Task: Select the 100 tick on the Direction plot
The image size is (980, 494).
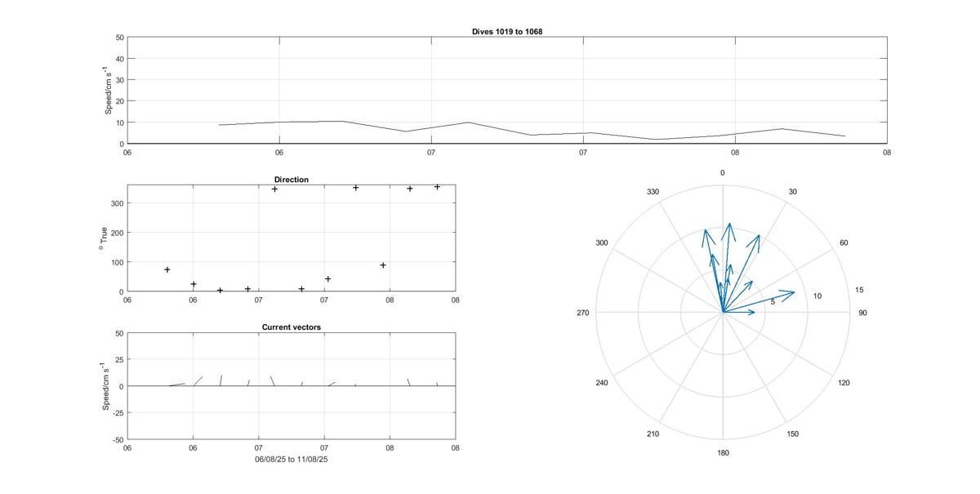Action: (117, 262)
